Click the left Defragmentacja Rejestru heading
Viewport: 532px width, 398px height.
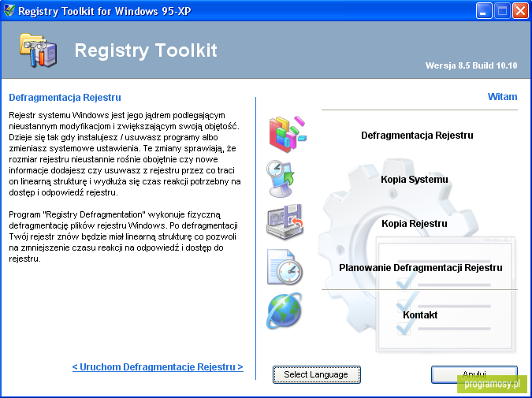pos(65,98)
